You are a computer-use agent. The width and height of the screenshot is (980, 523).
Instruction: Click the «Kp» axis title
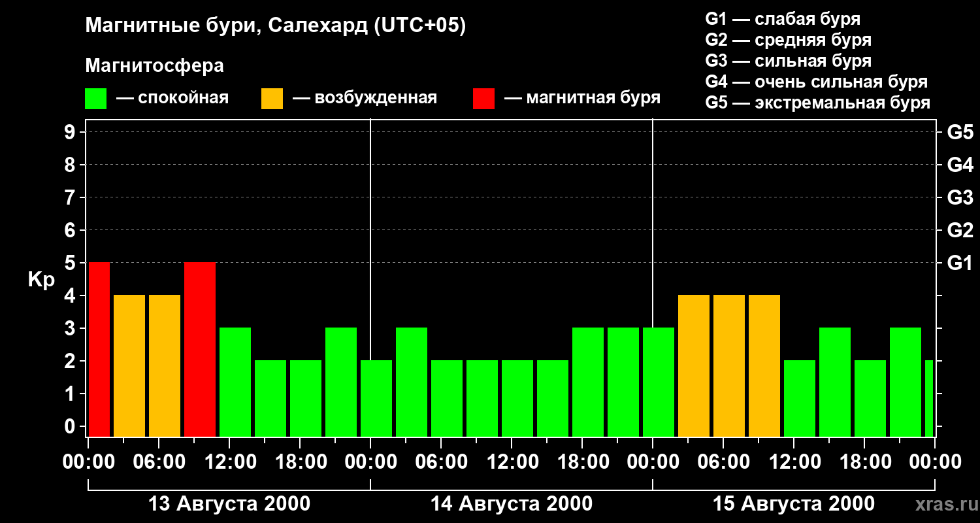pos(41,280)
